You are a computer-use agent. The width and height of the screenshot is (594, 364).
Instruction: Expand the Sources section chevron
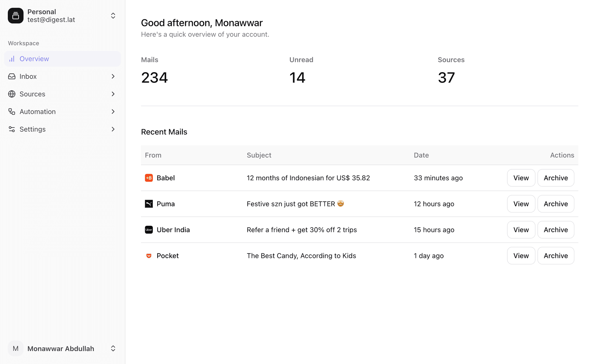click(113, 94)
